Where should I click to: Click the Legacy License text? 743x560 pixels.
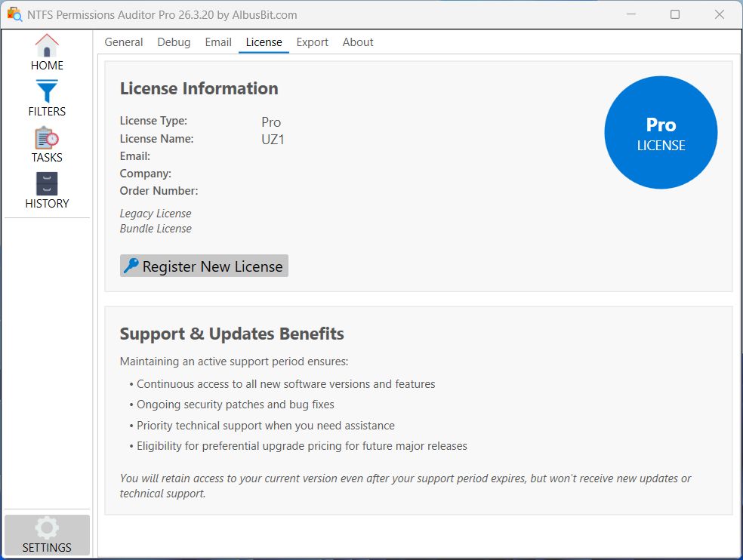click(156, 214)
